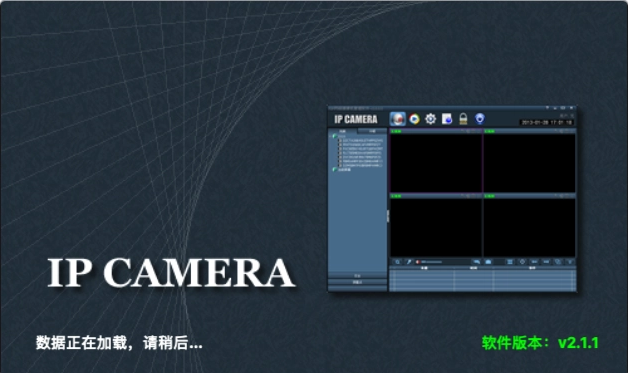Open the colorful playback icon in toolbar

(x=414, y=119)
